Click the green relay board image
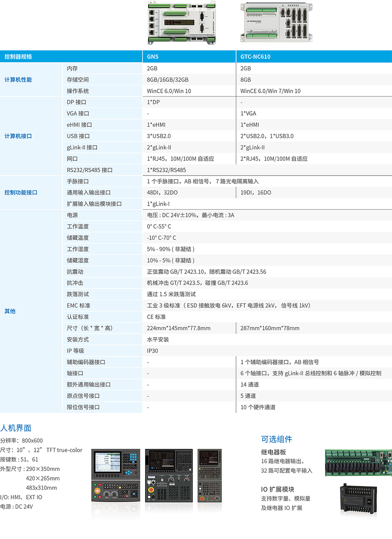Screen dimensions: 392x539 [358, 463]
